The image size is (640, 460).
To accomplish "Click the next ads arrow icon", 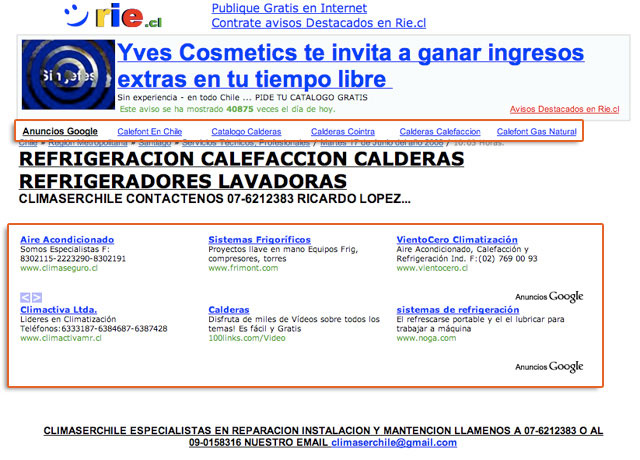I will point(37,297).
